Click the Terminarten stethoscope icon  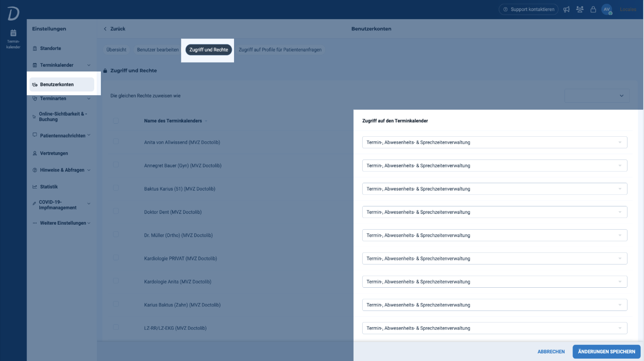point(35,99)
